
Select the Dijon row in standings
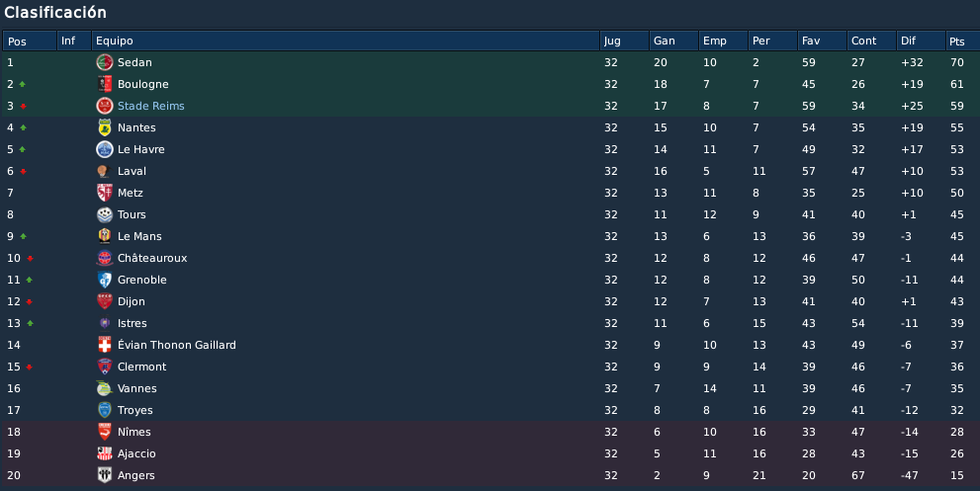tap(490, 301)
